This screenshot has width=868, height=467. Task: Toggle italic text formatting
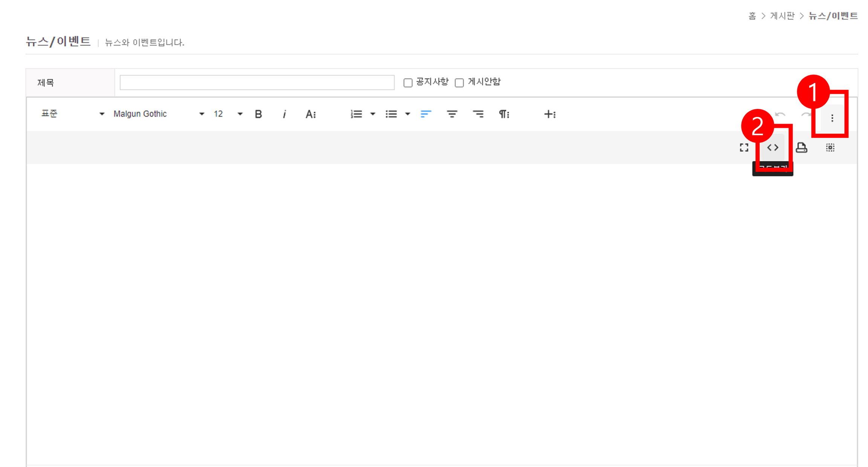(x=284, y=114)
